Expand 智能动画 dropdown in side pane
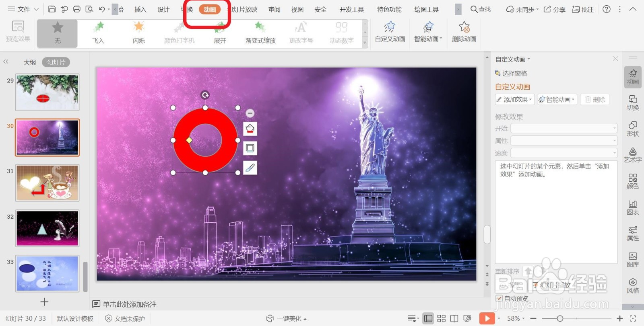This screenshot has height=326, width=644. click(557, 99)
